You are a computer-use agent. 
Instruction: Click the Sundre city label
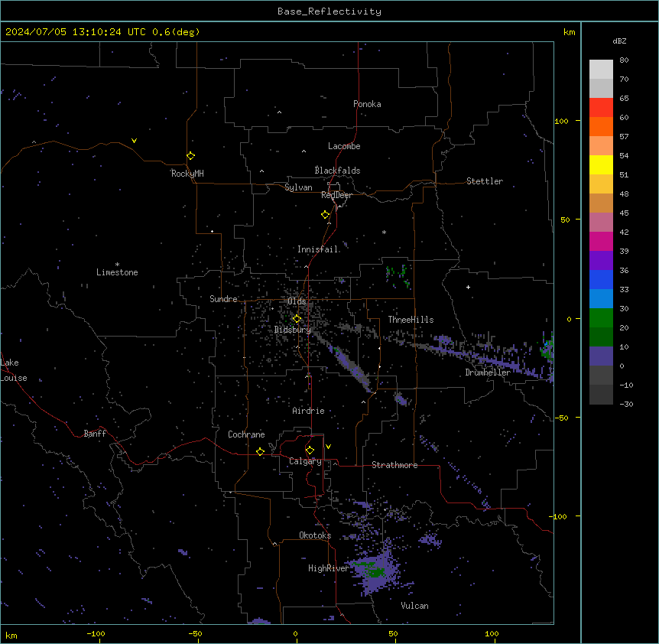(223, 299)
